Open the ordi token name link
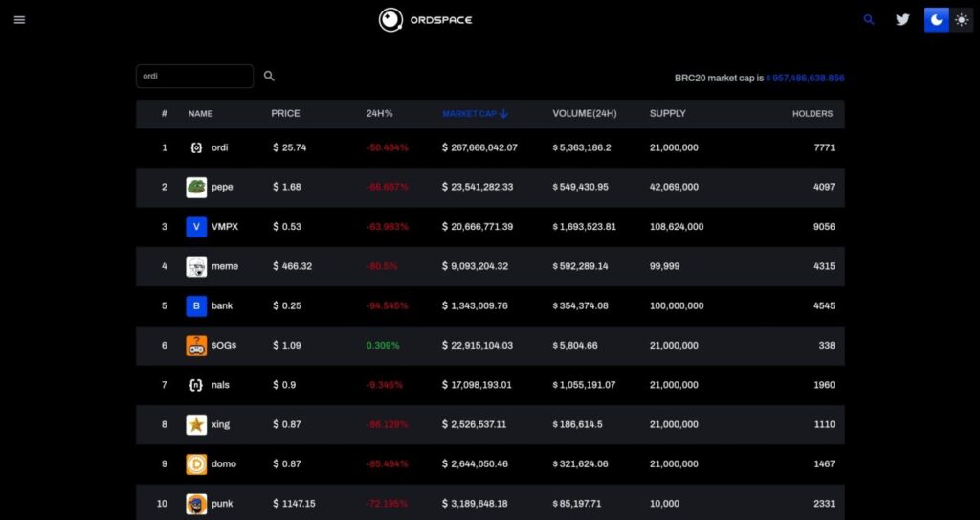This screenshot has width=980, height=520. [220, 147]
